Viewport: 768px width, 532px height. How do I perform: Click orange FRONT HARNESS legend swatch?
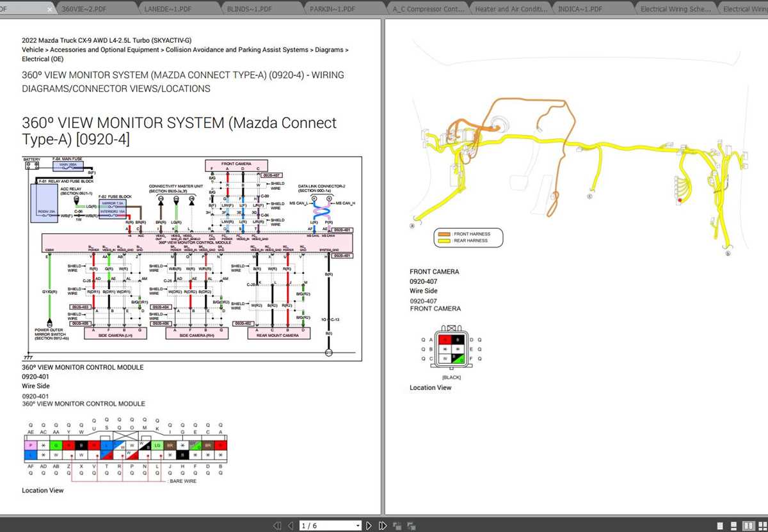[445, 235]
